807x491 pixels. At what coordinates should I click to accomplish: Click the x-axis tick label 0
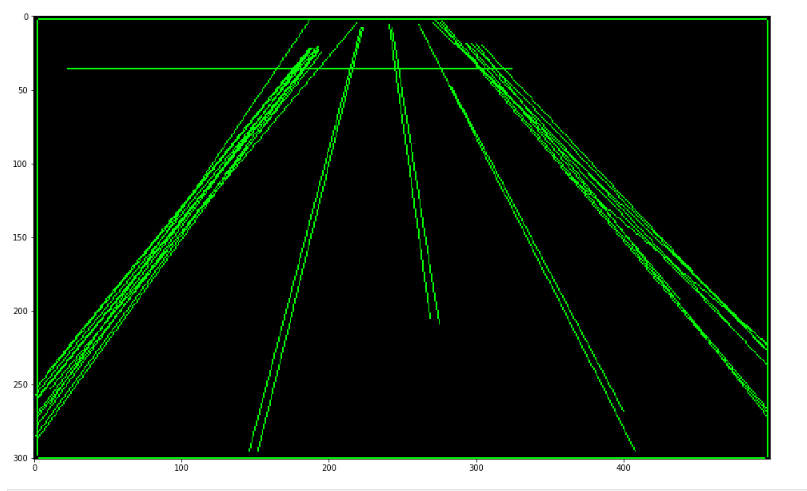(35, 468)
